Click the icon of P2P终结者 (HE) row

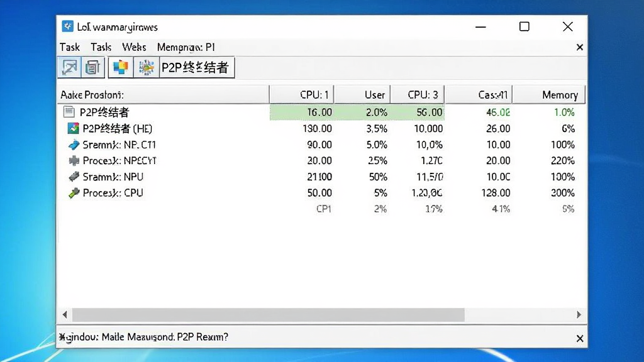pos(73,128)
